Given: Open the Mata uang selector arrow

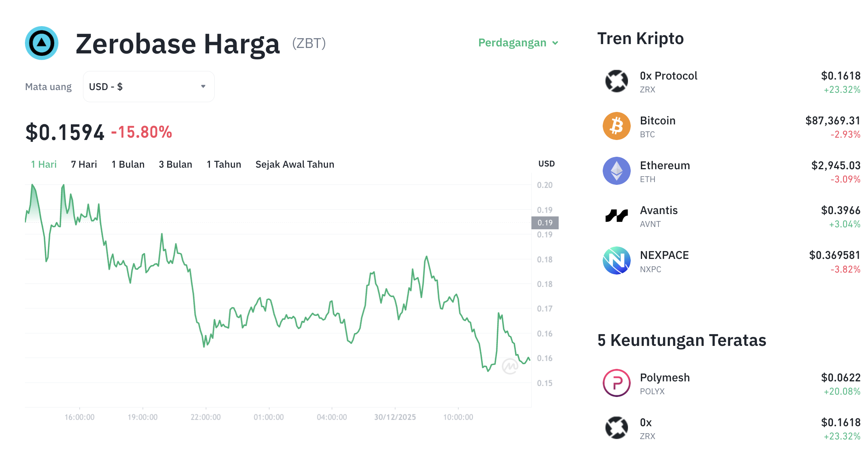Looking at the screenshot, I should coord(203,86).
